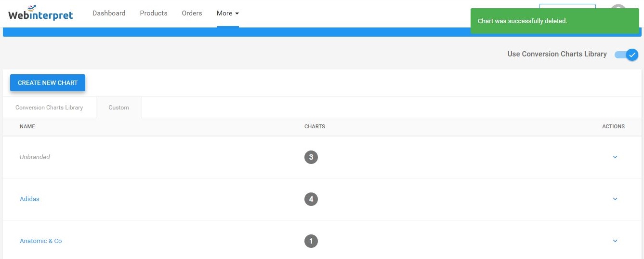Viewport: 644px width, 259px height.
Task: Click the CHARTS column header
Action: click(x=315, y=126)
